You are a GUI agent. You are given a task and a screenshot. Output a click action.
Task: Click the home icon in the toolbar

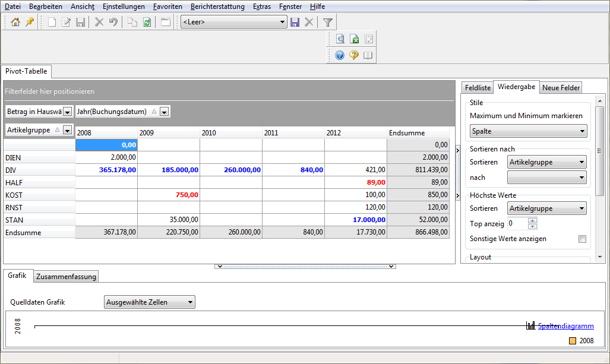tap(15, 22)
